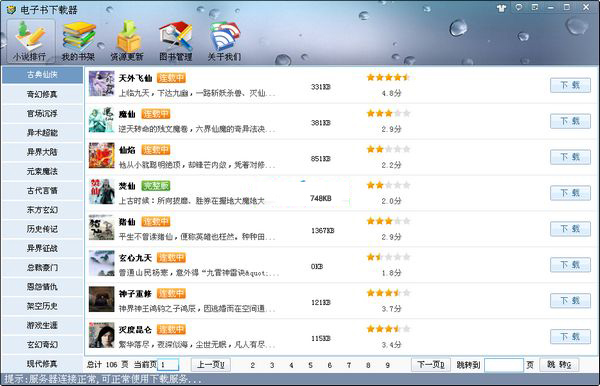Open the 恩怨情仇 category
This screenshot has width=600, height=386.
click(42, 287)
